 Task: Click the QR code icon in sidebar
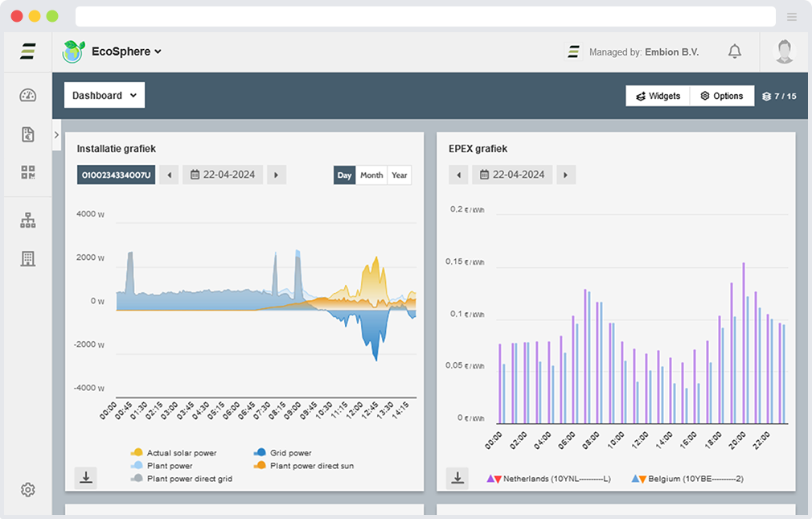(x=28, y=172)
